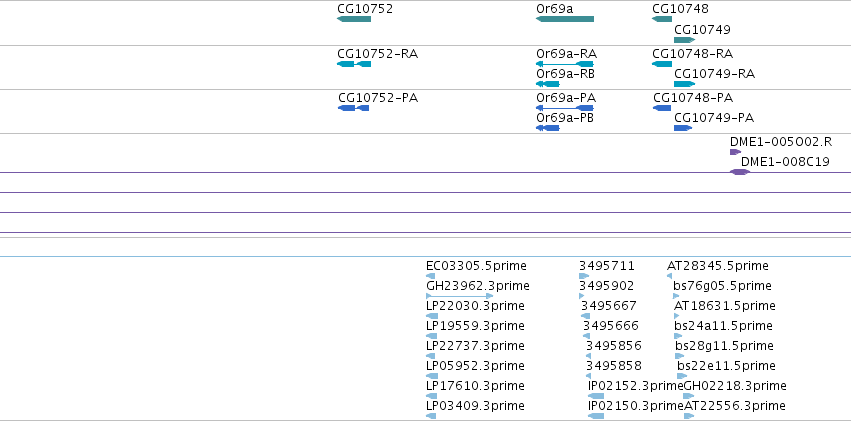The image size is (851, 421).
Task: Open the AT28345.5prime EST label
Action: click(x=718, y=266)
